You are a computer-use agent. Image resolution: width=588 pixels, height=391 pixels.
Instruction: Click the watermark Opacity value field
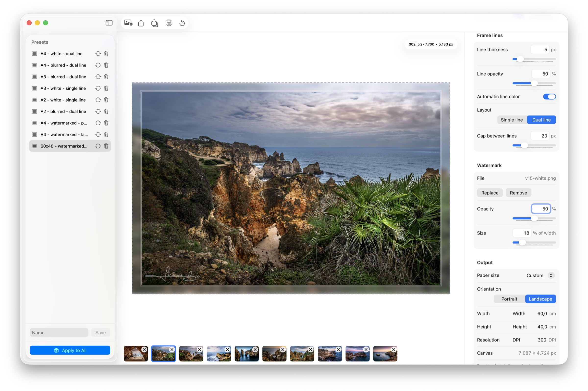(x=541, y=209)
